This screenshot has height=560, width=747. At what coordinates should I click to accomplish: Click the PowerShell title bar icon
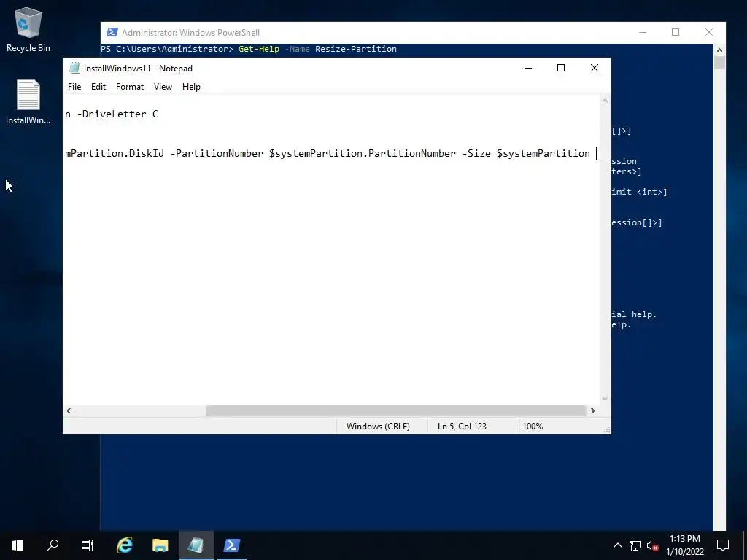(112, 32)
